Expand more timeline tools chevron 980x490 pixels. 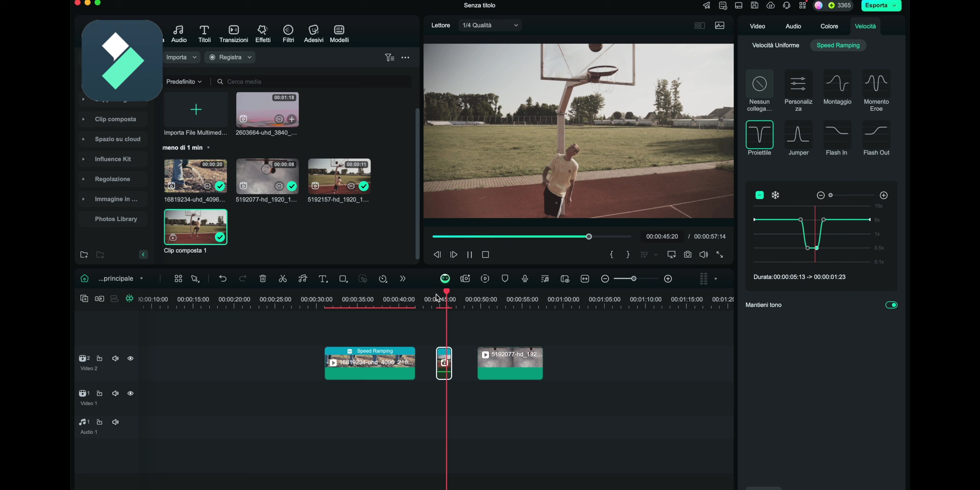pos(402,279)
